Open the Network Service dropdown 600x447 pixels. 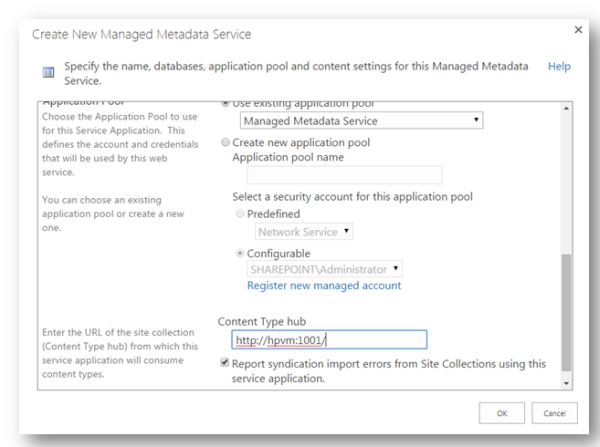click(x=304, y=232)
